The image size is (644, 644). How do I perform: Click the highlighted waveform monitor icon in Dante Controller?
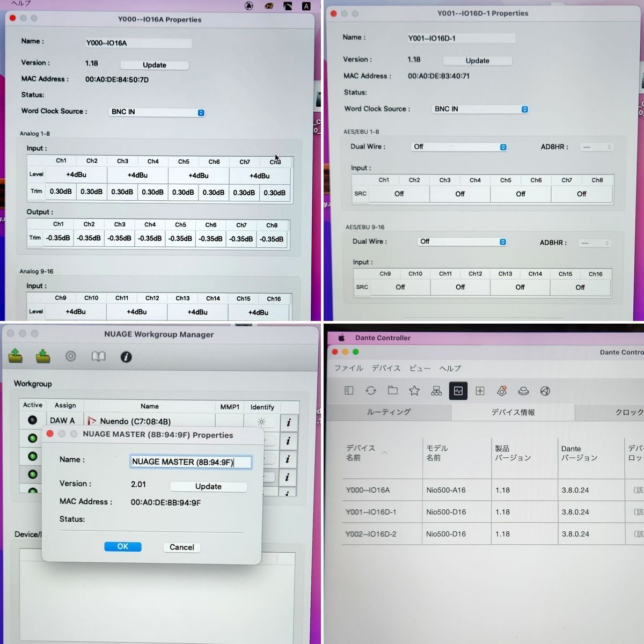point(458,391)
